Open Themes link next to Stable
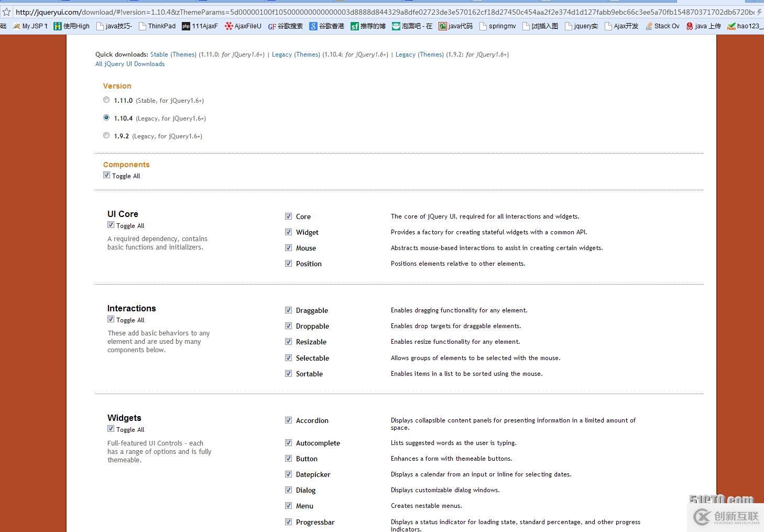 (183, 55)
